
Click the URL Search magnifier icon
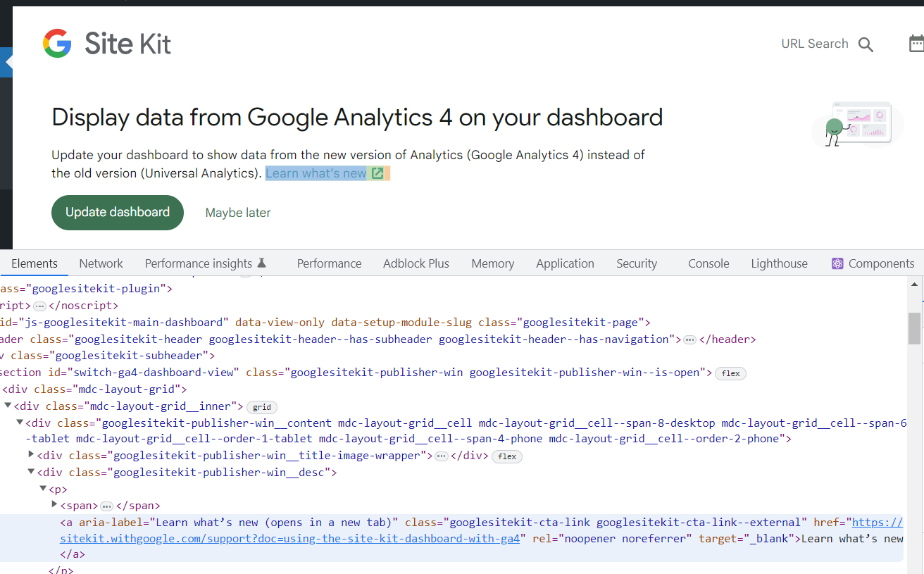pos(866,44)
